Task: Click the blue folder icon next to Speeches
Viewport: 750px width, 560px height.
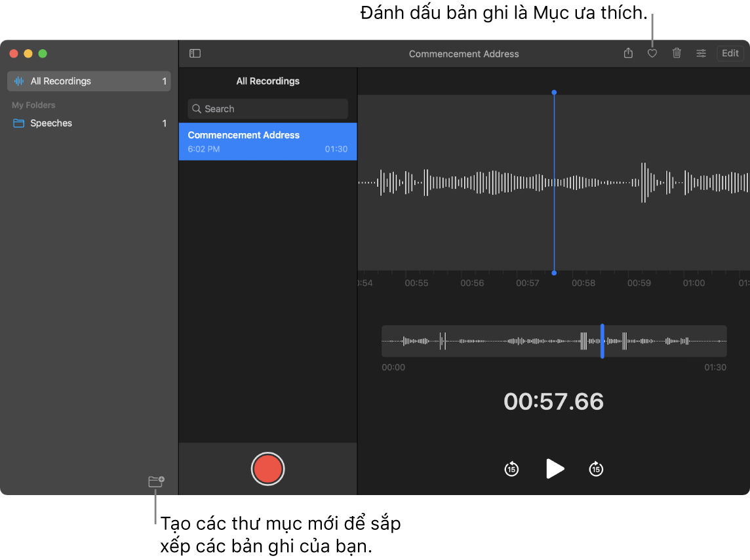Action: coord(18,123)
